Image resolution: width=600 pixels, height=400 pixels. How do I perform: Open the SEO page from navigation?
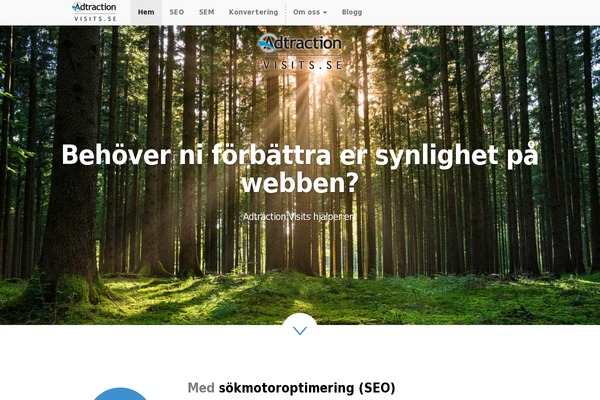click(x=177, y=12)
